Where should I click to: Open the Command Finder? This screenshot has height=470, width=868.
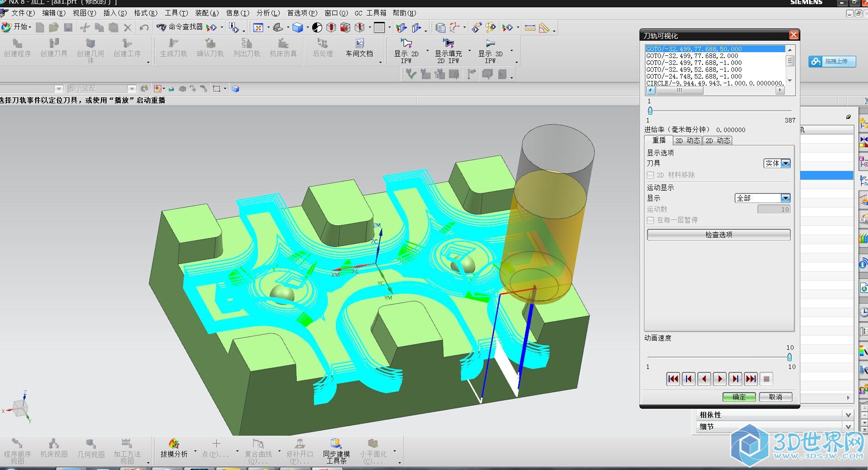coord(181,27)
